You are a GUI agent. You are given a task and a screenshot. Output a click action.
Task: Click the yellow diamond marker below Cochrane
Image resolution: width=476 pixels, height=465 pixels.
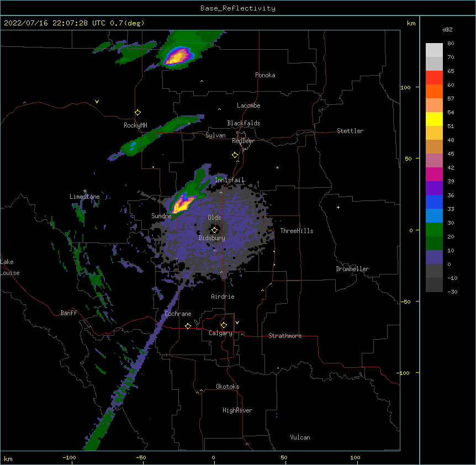[x=188, y=326]
